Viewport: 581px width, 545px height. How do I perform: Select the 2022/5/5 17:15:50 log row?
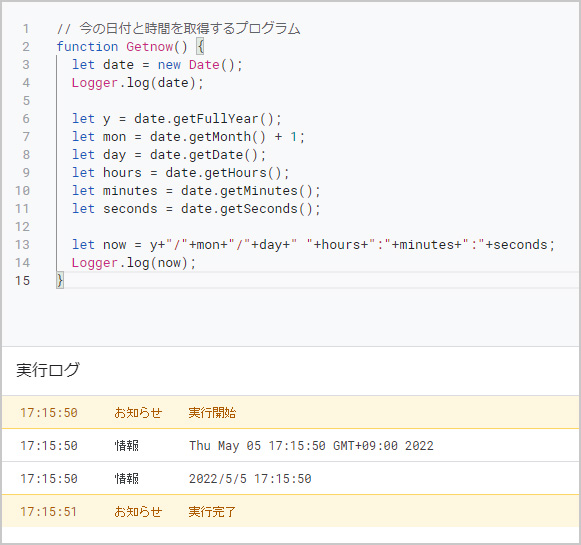290,478
